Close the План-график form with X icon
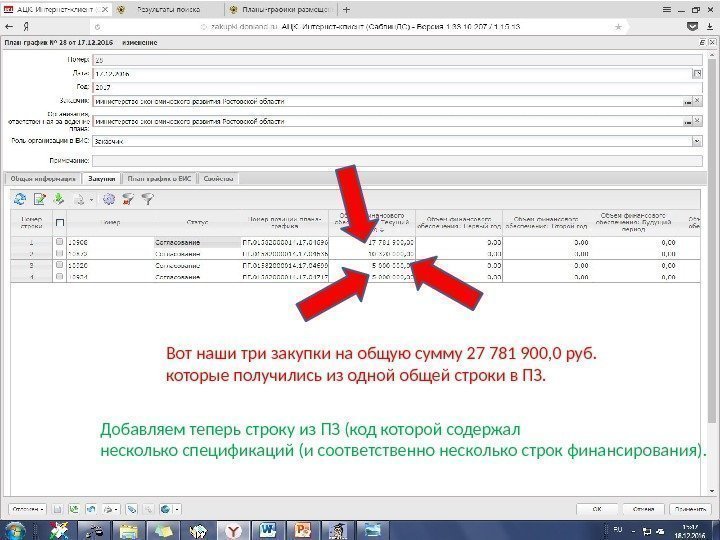The height and width of the screenshot is (540, 720). click(x=712, y=42)
